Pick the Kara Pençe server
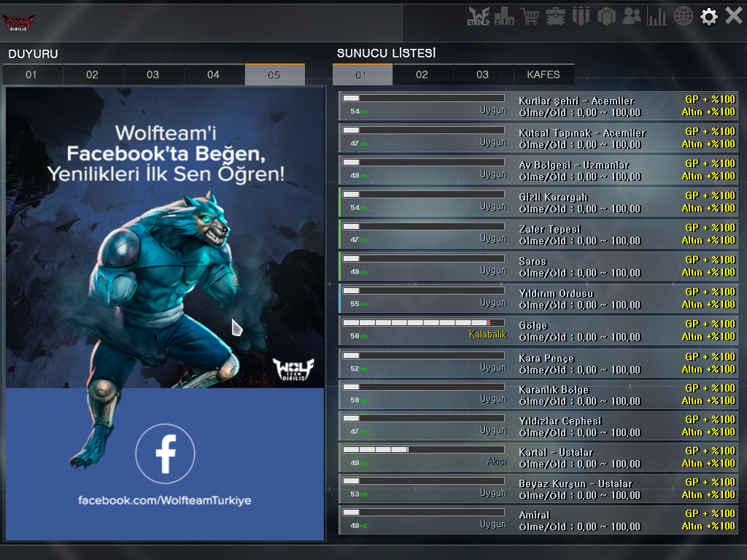747x560 pixels. (x=538, y=363)
